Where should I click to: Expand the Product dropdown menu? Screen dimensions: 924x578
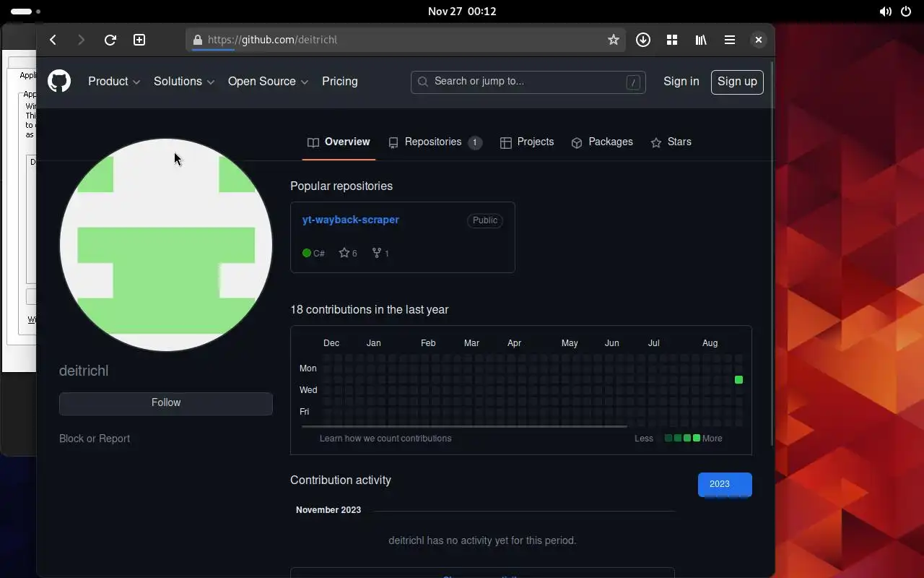tap(114, 82)
